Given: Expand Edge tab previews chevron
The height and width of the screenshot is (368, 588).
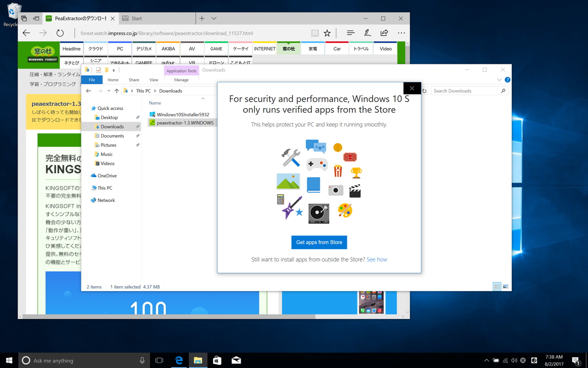Looking at the screenshot, I should point(214,18).
